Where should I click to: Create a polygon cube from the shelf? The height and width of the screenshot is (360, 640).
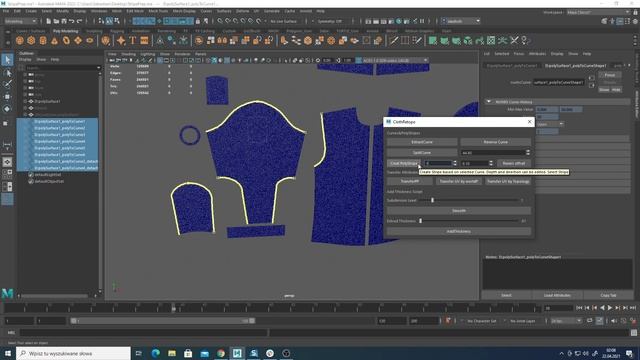[x=31, y=40]
